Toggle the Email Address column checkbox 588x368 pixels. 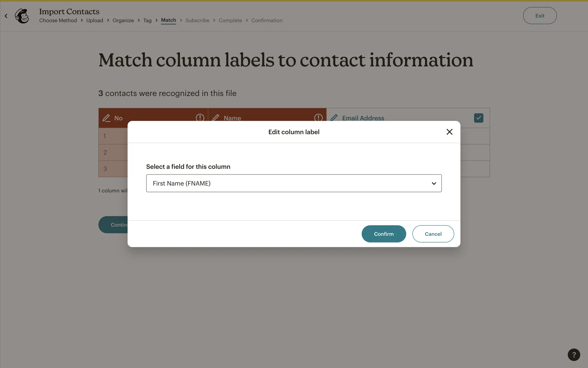tap(478, 118)
